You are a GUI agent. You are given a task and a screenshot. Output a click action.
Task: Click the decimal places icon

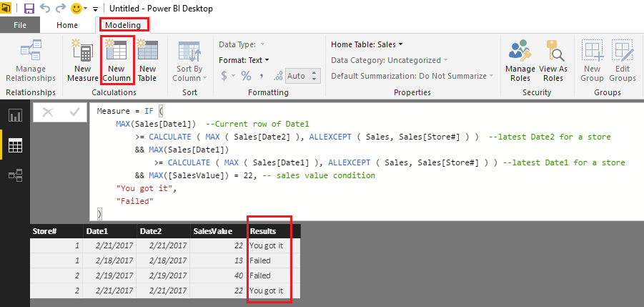278,76
